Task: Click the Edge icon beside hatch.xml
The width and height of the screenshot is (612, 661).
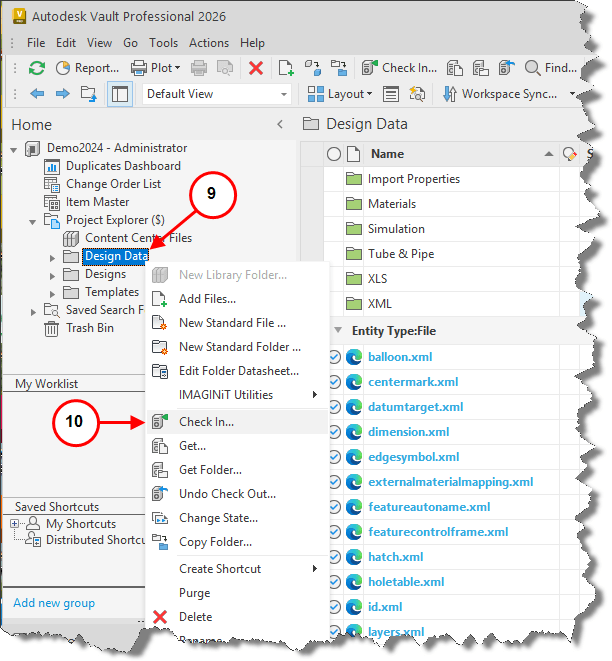Action: click(x=354, y=557)
